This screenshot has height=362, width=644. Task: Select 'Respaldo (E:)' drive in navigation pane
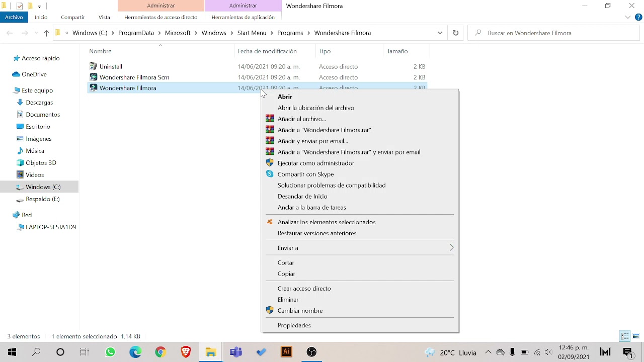(43, 199)
